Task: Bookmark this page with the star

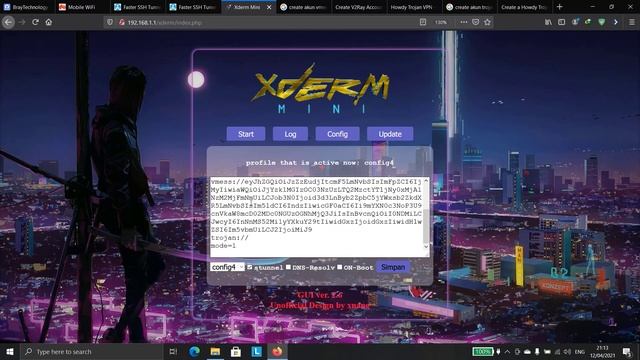Action: (487, 22)
